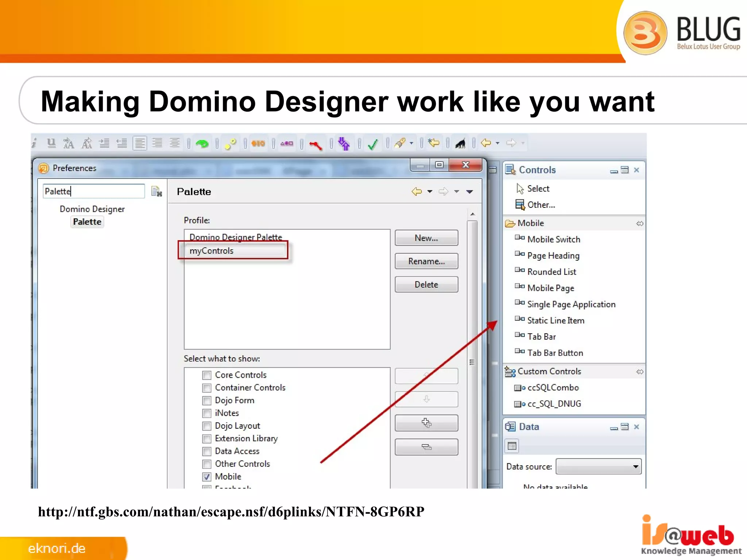
Task: Open toolbar back arrow dropdown
Action: coord(498,143)
